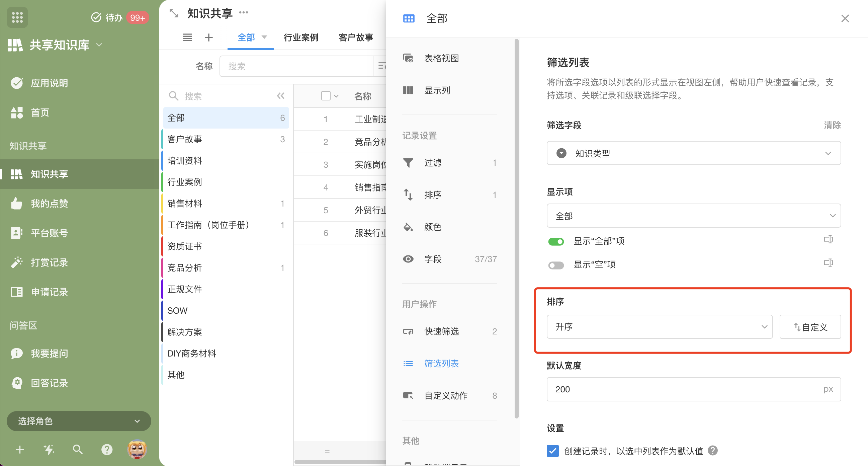Click the 自定义 custom sort button
The image size is (868, 466).
pyautogui.click(x=810, y=327)
